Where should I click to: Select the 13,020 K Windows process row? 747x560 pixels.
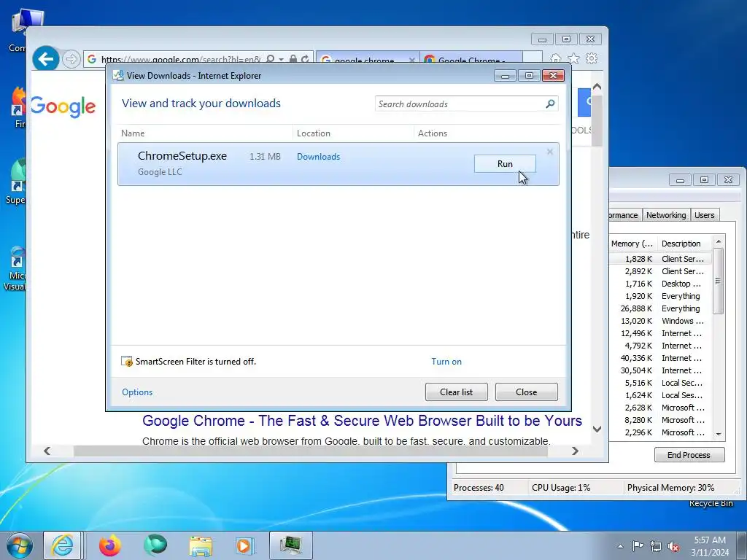point(660,321)
